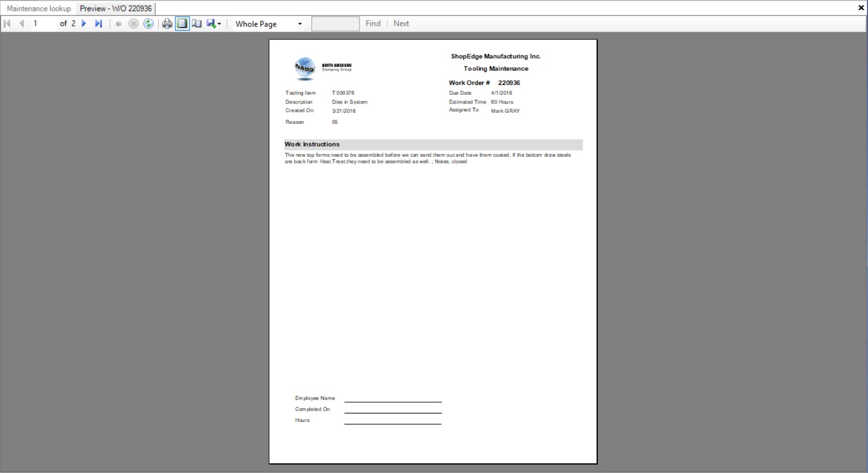Toggle print layout view

(x=182, y=23)
